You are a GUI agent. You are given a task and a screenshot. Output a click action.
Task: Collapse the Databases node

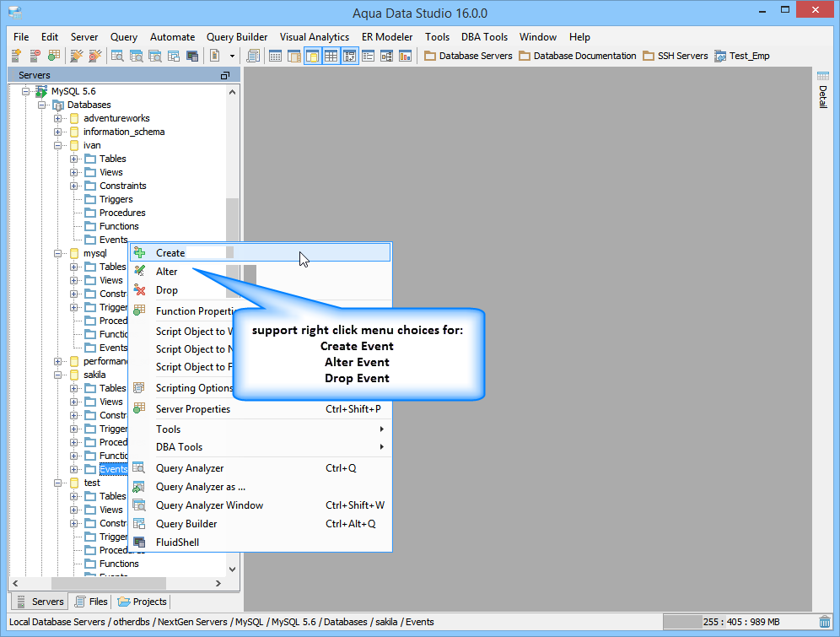[42, 105]
